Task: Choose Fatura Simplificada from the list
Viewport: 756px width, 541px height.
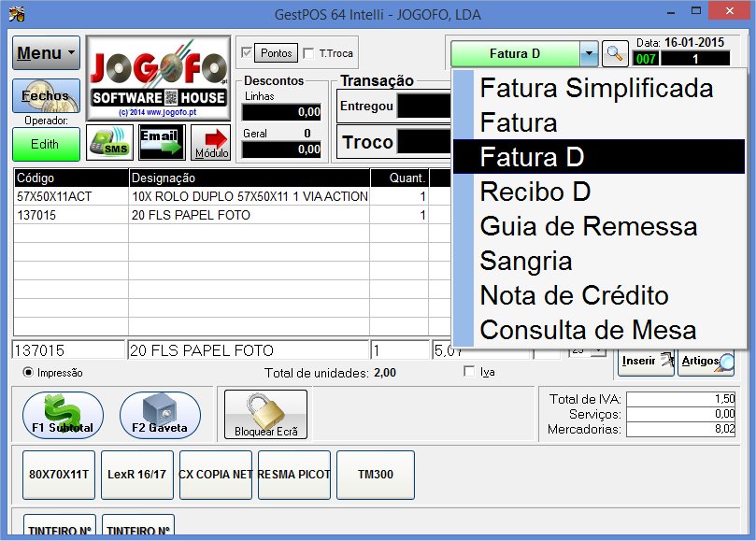Action: [596, 89]
